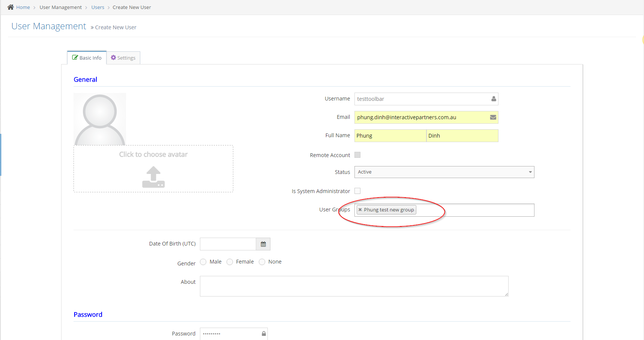
Task: Go to Users in the breadcrumb
Action: (98, 7)
